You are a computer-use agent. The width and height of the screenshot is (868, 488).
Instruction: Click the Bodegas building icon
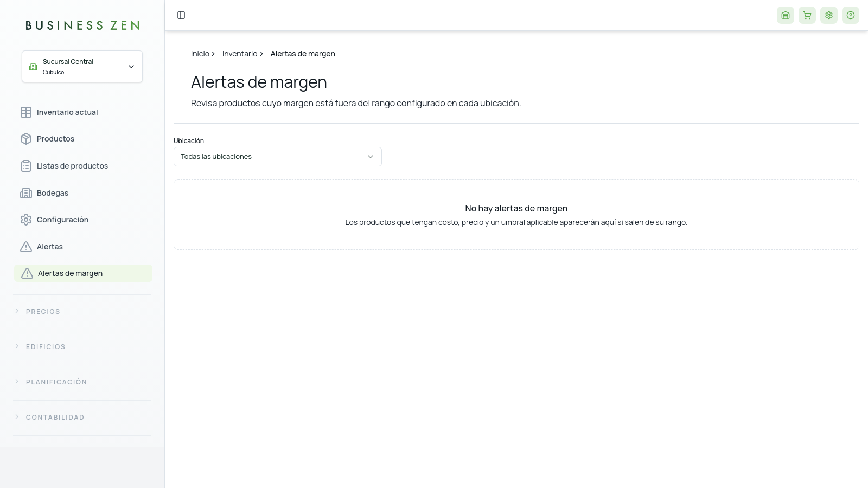26,193
